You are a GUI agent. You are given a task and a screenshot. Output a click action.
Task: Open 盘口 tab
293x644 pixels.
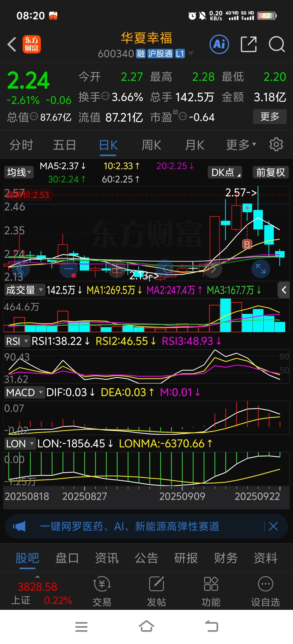[67, 558]
